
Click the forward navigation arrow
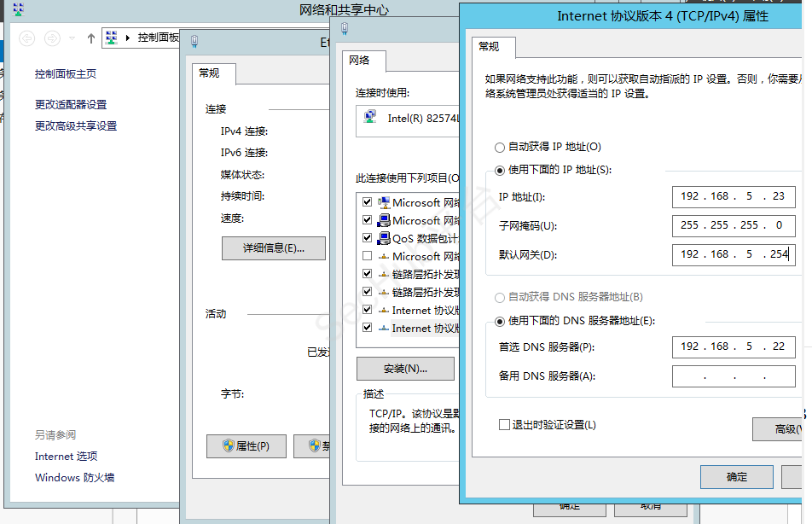(52, 38)
